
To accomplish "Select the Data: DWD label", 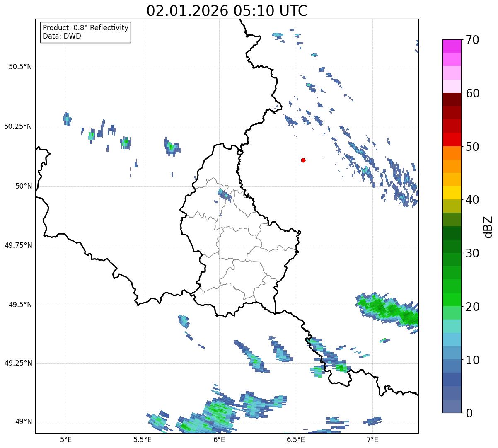I will pyautogui.click(x=62, y=36).
